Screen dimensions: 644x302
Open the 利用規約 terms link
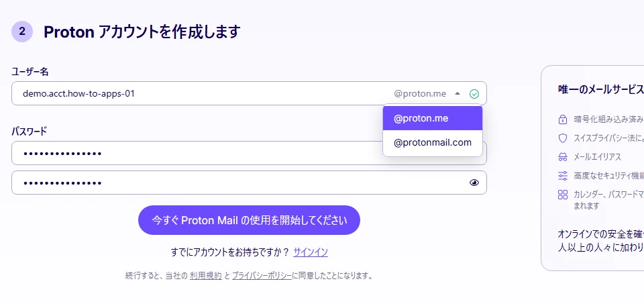pos(206,276)
